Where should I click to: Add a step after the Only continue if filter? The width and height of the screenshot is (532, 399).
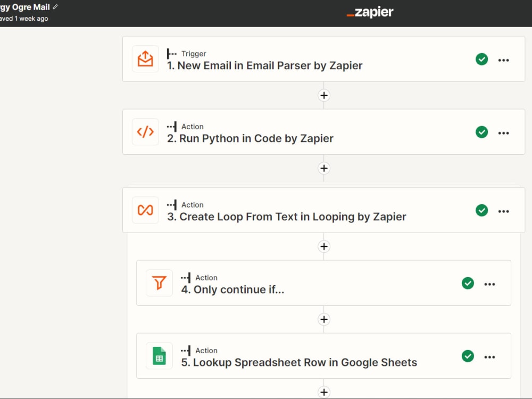coord(324,319)
